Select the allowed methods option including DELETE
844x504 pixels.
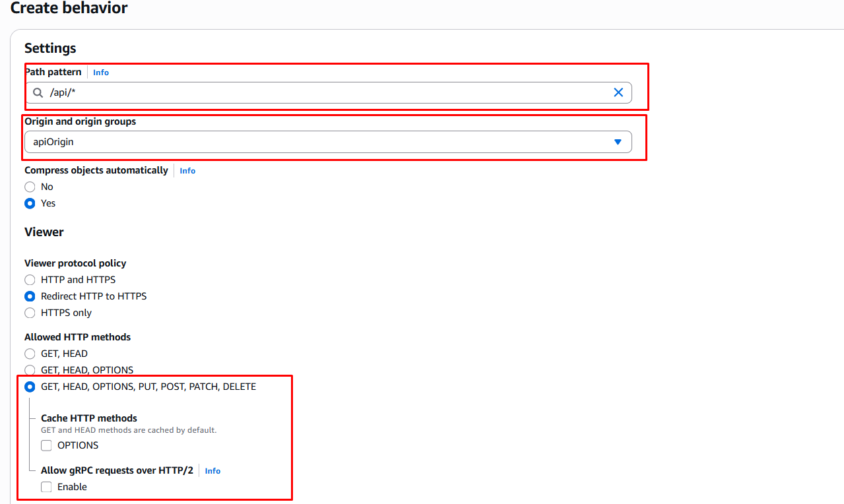click(x=30, y=387)
